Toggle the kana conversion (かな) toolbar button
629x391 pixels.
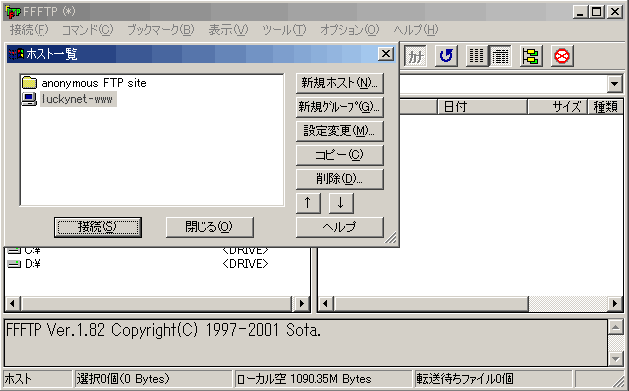pyautogui.click(x=415, y=56)
